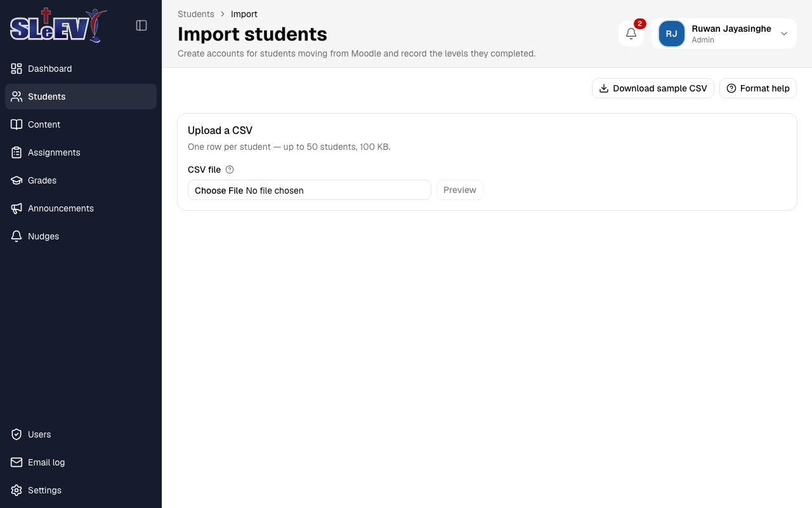Open the Grades page
The height and width of the screenshot is (508, 812).
(81, 180)
